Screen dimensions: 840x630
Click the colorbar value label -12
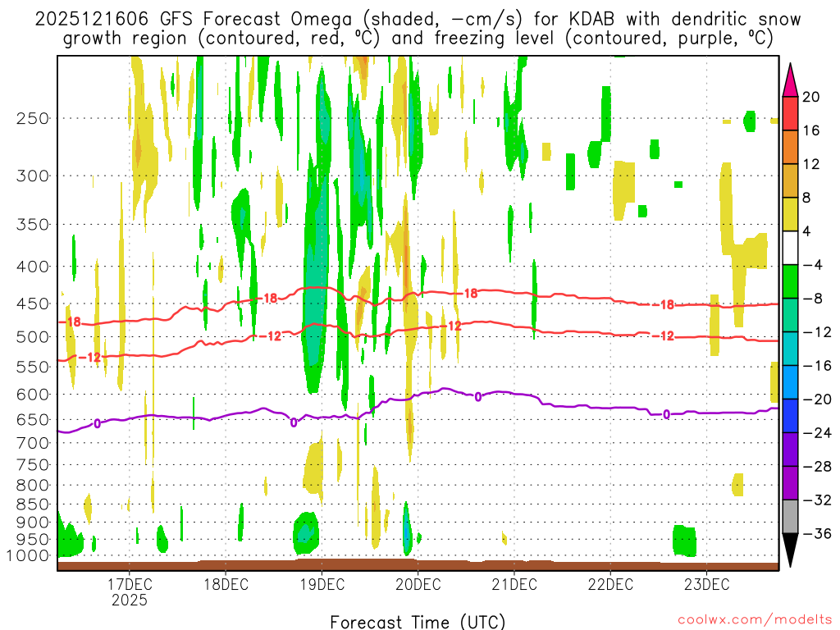point(817,333)
